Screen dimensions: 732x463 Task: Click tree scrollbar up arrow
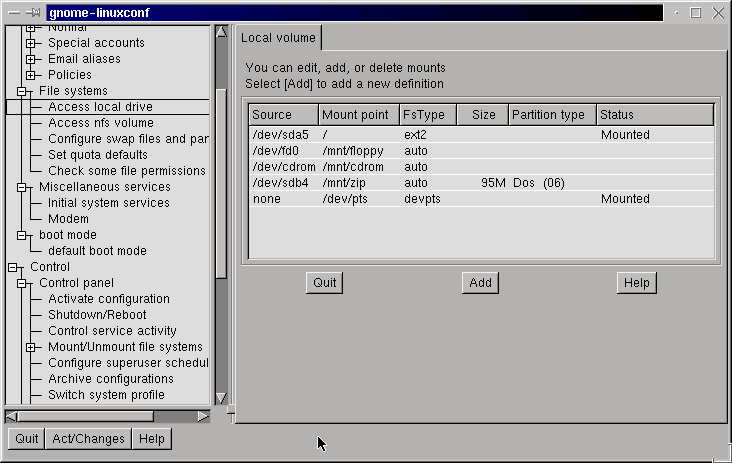[x=221, y=32]
